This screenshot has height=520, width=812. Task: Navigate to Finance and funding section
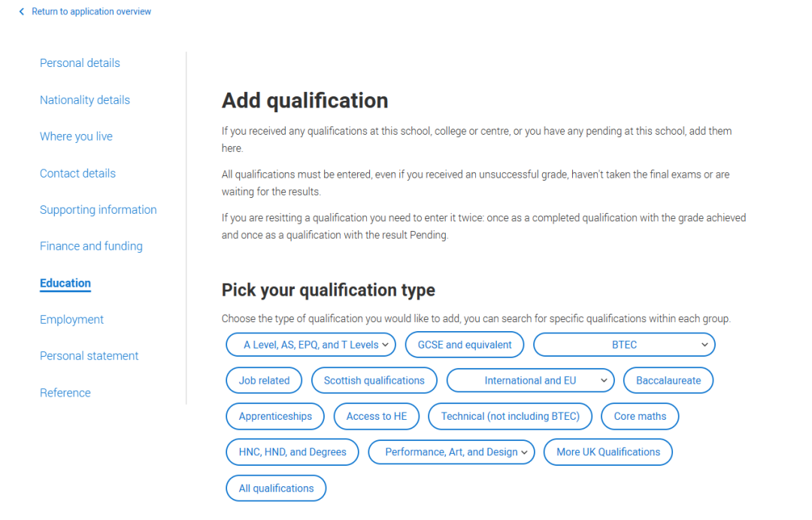point(91,246)
